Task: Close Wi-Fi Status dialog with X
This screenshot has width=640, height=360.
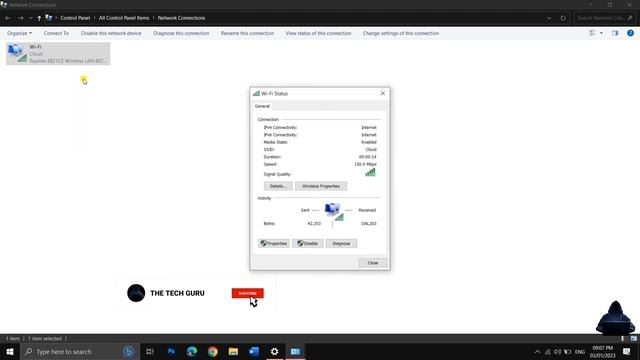Action: point(382,93)
